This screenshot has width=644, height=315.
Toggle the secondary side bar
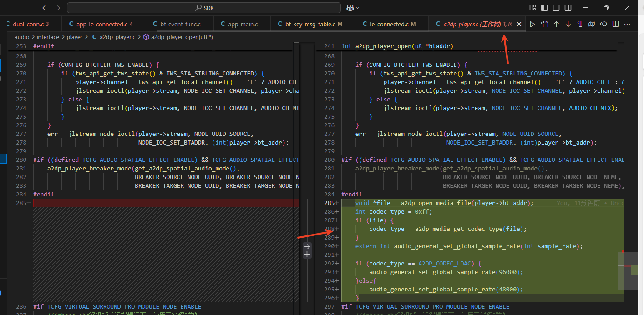(568, 8)
